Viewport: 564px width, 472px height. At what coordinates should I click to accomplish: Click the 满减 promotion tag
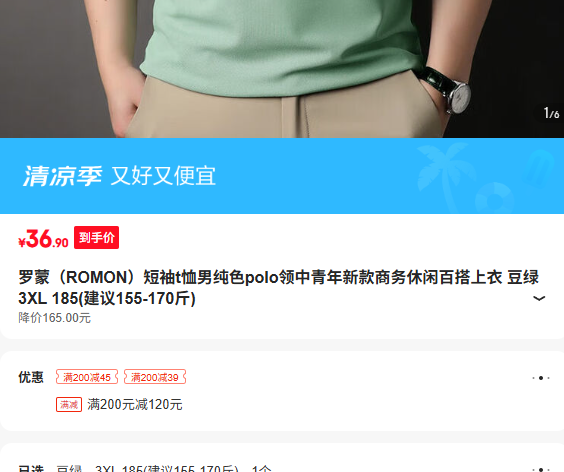69,405
